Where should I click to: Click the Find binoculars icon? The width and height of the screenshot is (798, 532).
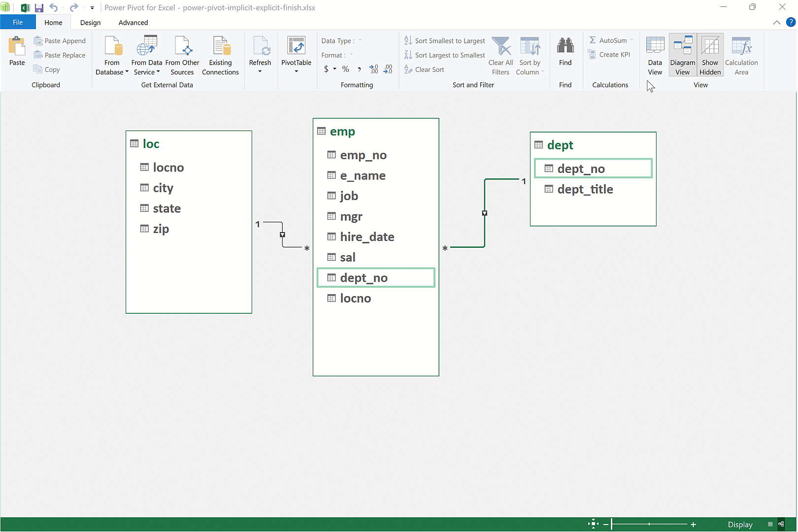(x=565, y=47)
